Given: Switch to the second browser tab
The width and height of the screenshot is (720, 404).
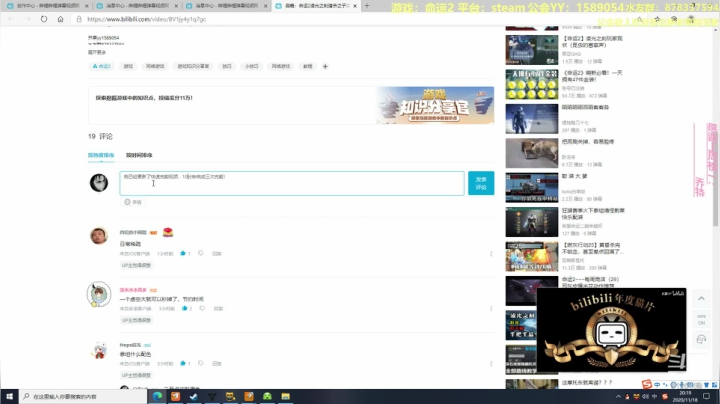Looking at the screenshot, I should 136,6.
